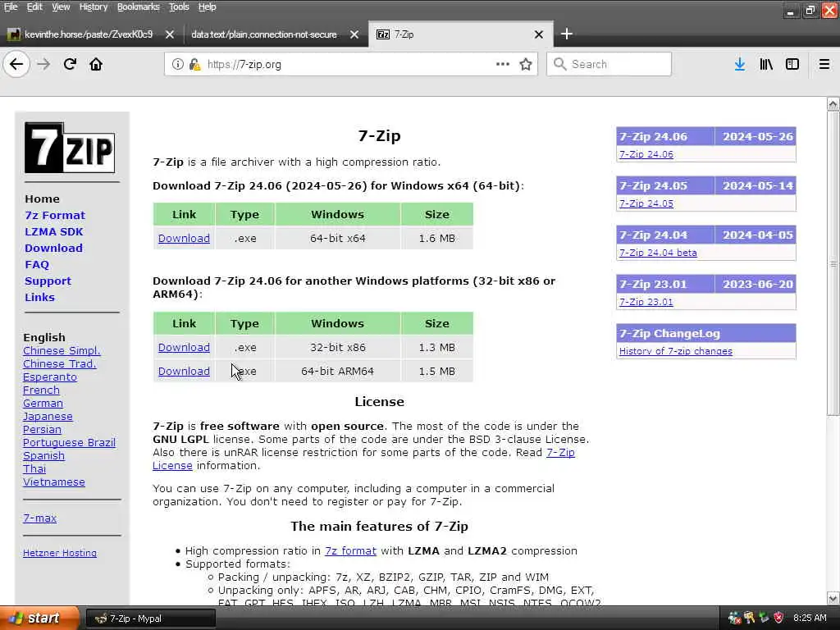
Task: Toggle the sidebar view icon
Action: tap(792, 64)
